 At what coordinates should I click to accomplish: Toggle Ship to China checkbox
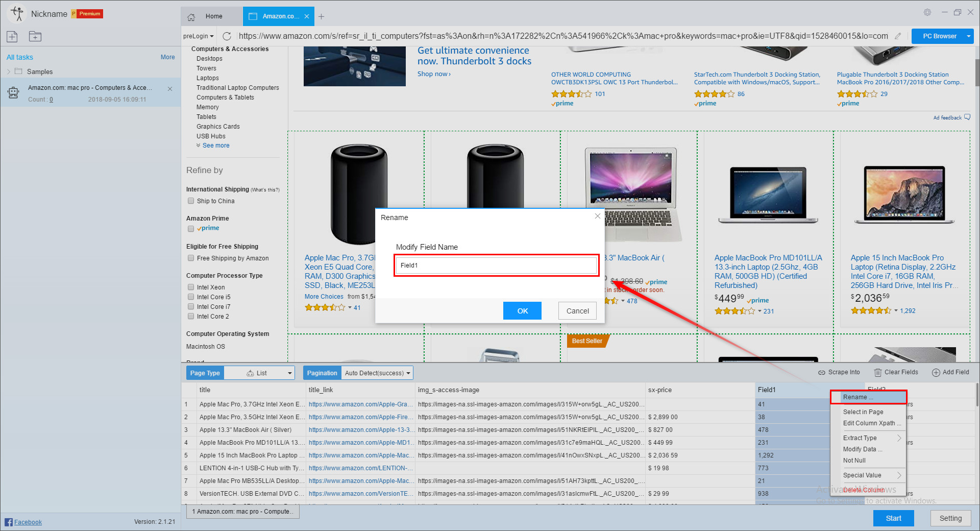[191, 201]
